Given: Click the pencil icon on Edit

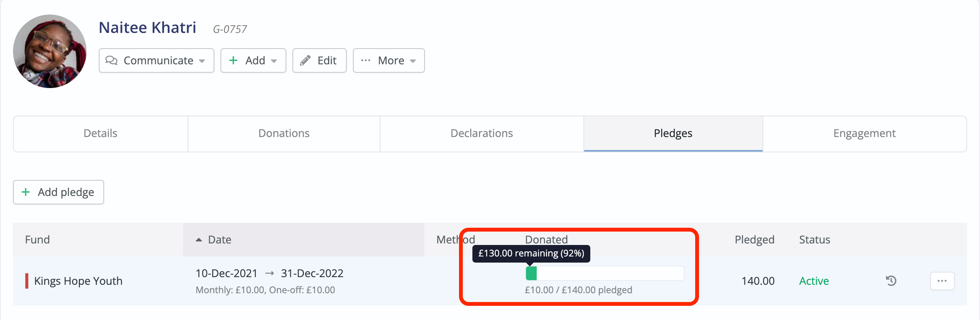Looking at the screenshot, I should (x=305, y=60).
